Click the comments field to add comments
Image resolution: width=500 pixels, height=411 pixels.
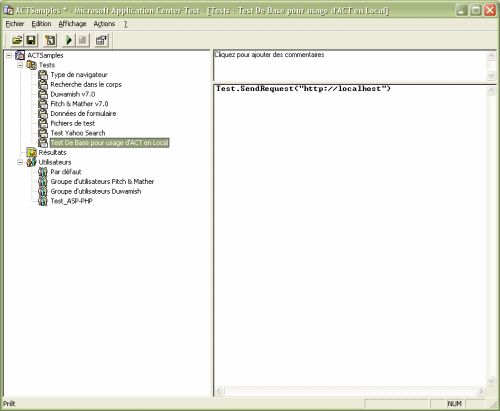(350, 65)
